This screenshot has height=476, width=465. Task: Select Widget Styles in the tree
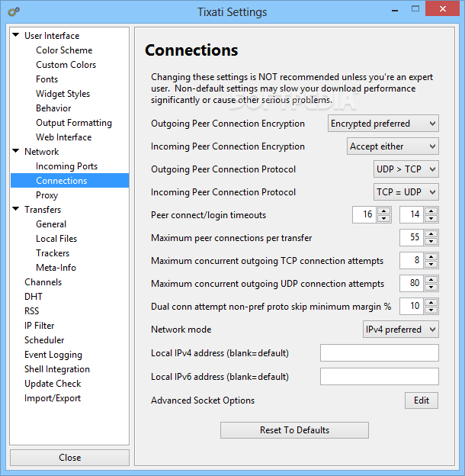point(63,94)
